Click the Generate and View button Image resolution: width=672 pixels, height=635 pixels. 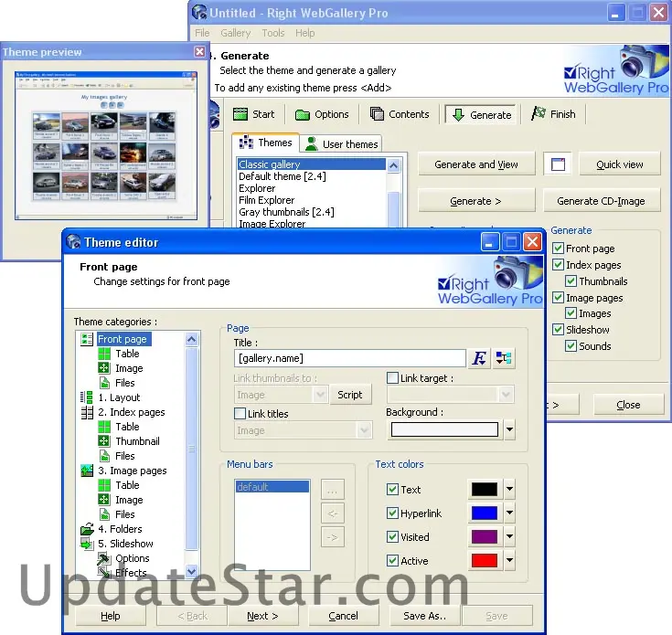(476, 164)
